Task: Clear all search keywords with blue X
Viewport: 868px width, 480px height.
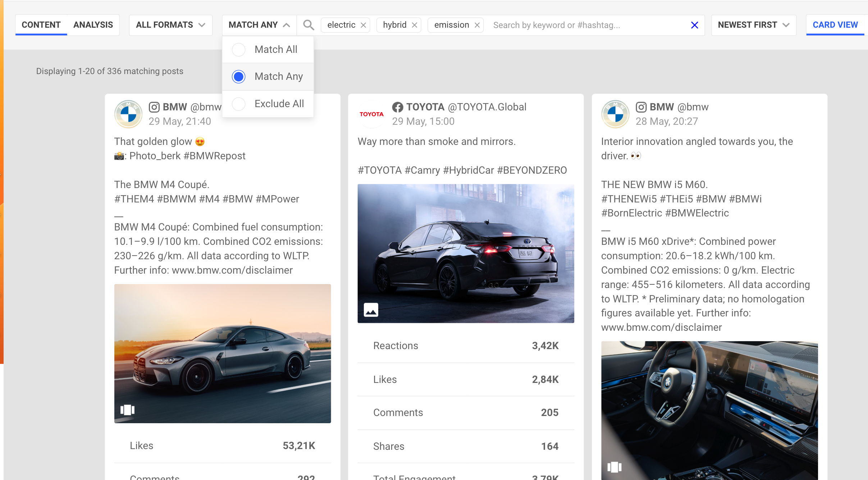Action: point(695,25)
